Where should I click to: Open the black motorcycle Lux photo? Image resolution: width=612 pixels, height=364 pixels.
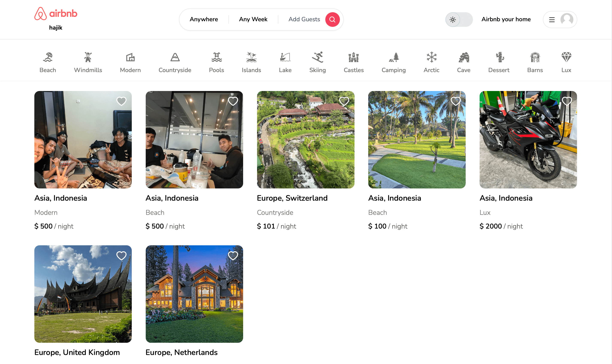coord(528,140)
